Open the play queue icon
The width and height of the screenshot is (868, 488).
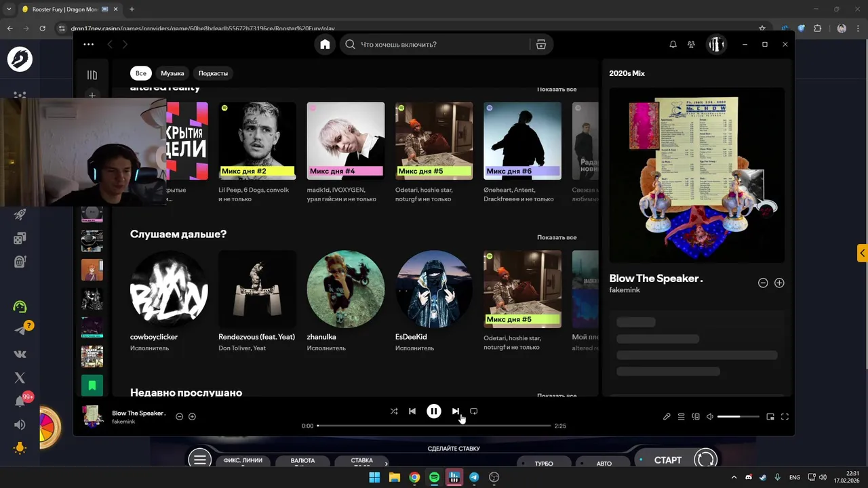pyautogui.click(x=682, y=417)
